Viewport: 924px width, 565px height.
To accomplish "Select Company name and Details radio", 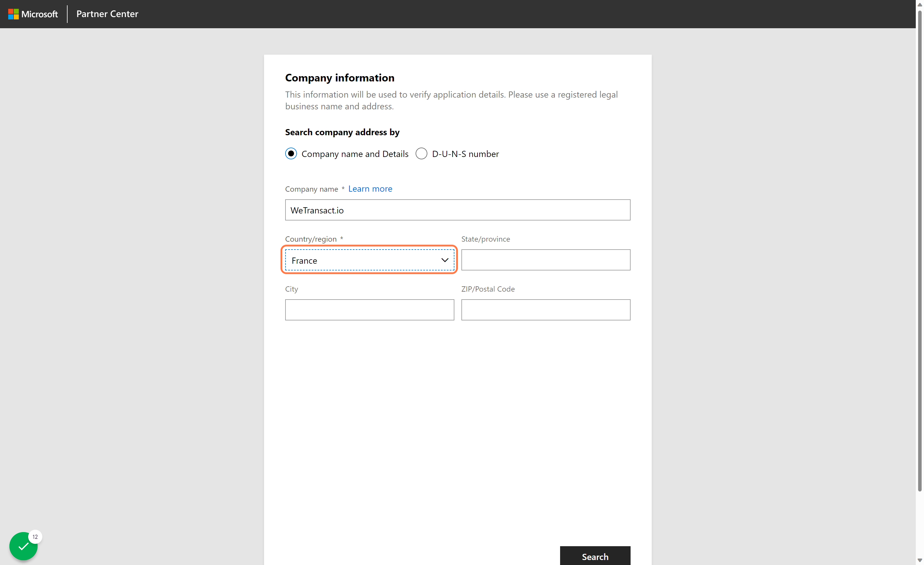I will pos(291,153).
